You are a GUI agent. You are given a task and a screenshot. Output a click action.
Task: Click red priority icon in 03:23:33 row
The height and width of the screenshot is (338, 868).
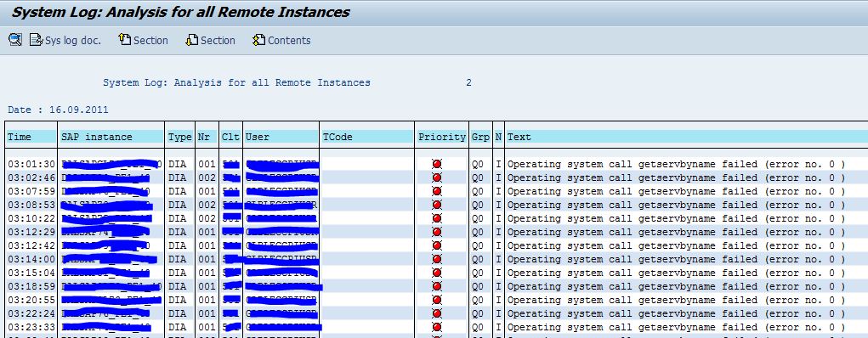437,327
